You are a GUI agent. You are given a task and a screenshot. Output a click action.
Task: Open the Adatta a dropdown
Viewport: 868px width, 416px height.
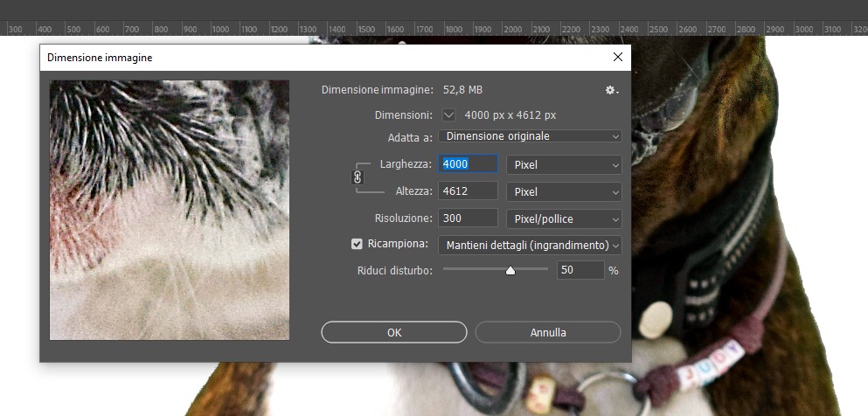(x=530, y=136)
